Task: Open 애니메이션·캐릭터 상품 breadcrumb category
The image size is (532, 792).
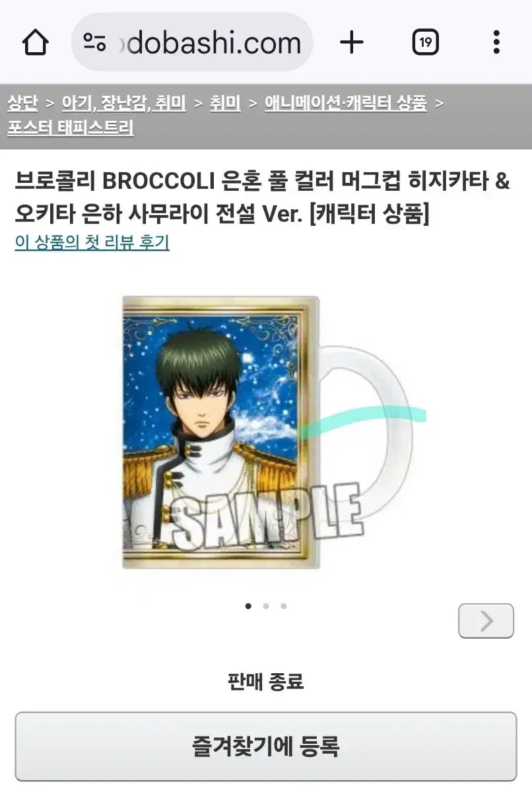Action: click(346, 103)
